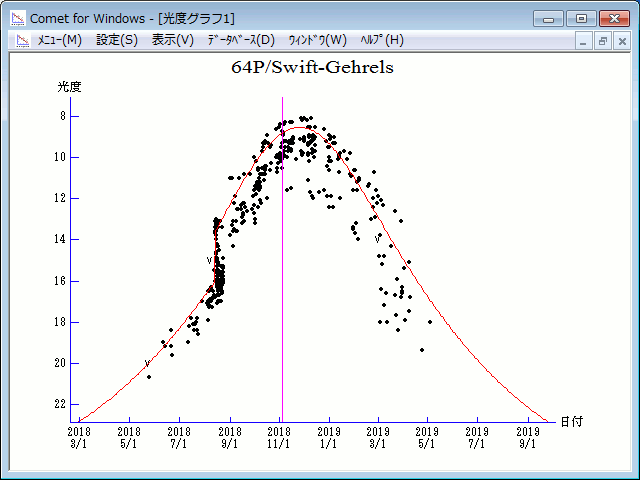Screen dimensions: 640x480
Task: Click the faintest data point near magnitude 20.7
Action: pos(149,377)
